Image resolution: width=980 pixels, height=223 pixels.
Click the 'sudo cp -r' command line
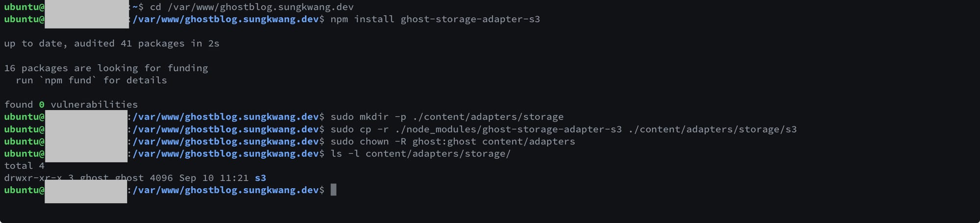click(563, 129)
